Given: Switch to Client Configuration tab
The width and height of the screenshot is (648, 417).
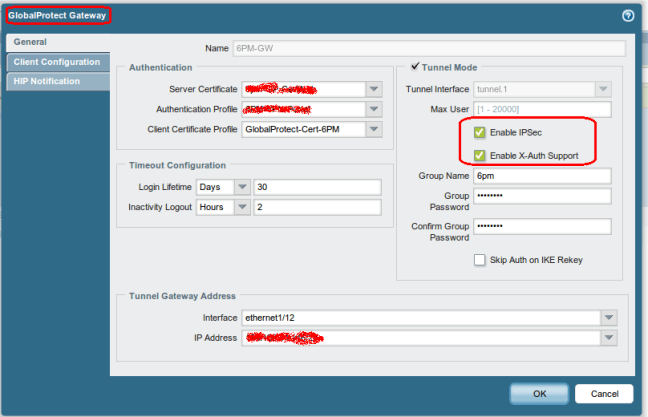Looking at the screenshot, I should [x=56, y=62].
